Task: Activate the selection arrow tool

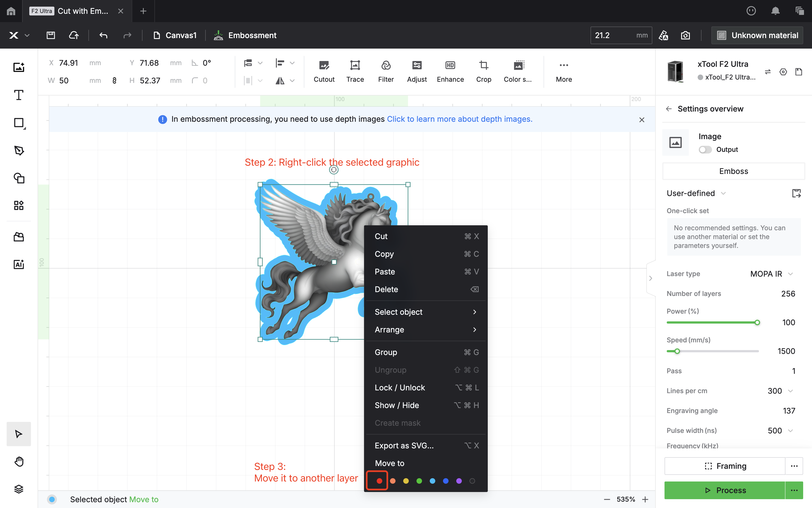Action: click(19, 434)
